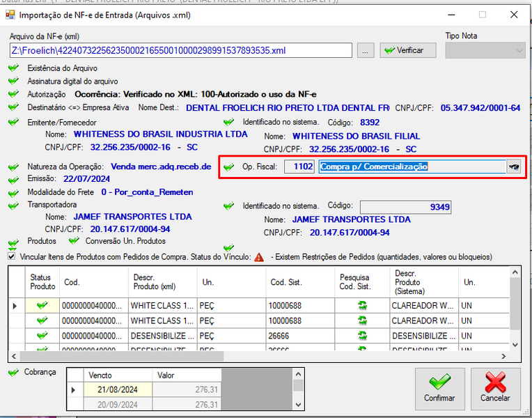This screenshot has height=418, width=532.
Task: Click the green check beside Modalidade do Frete
Action: click(13, 193)
